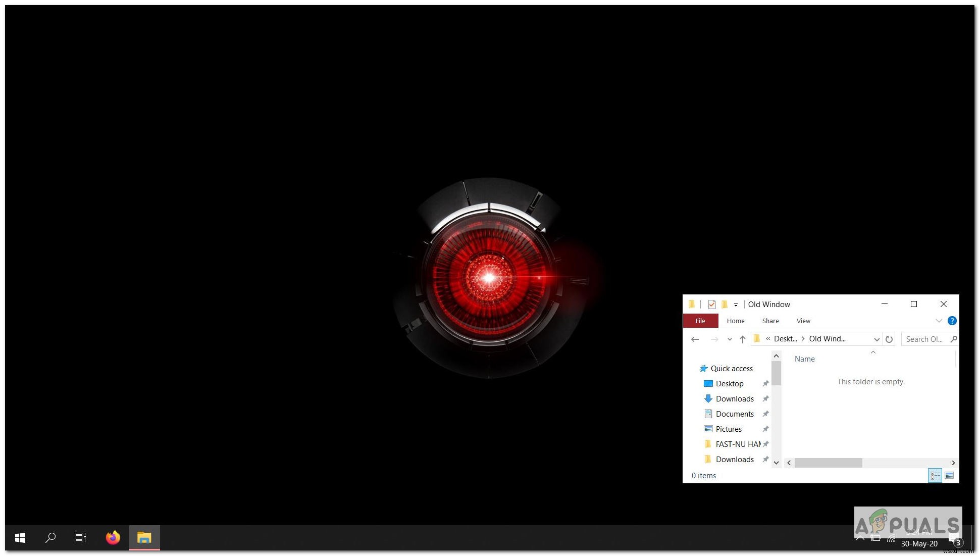Open the address bar breadcrumb dropdown
The image size is (980, 556).
point(874,338)
